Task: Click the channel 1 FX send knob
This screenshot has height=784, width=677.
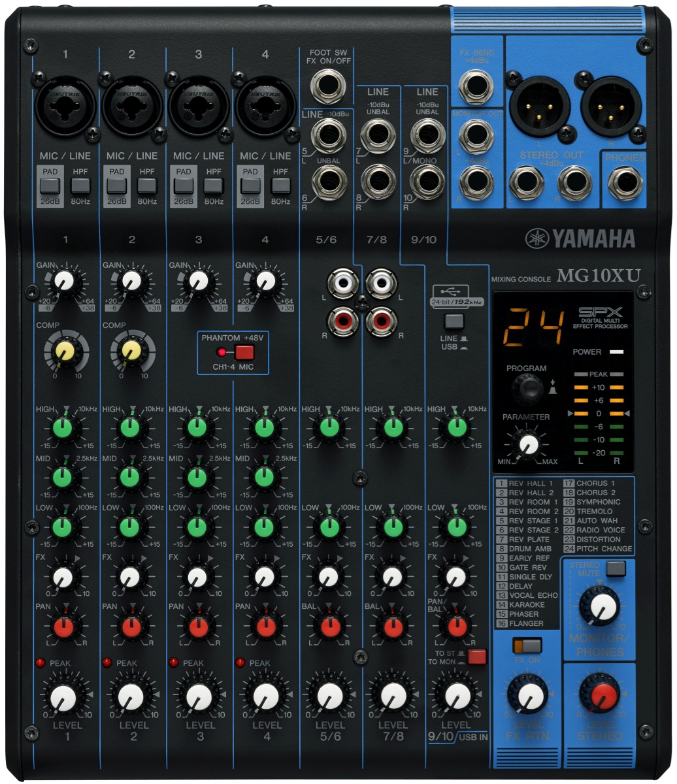Action: (63, 577)
